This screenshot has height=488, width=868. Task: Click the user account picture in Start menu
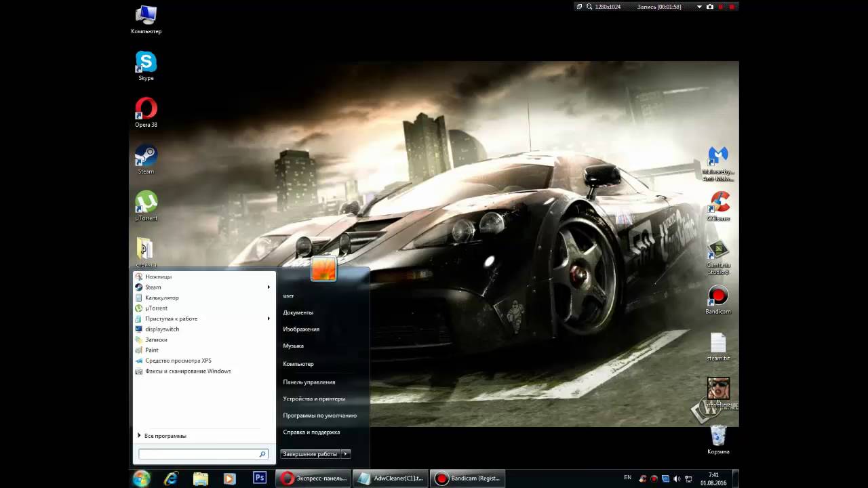click(323, 269)
